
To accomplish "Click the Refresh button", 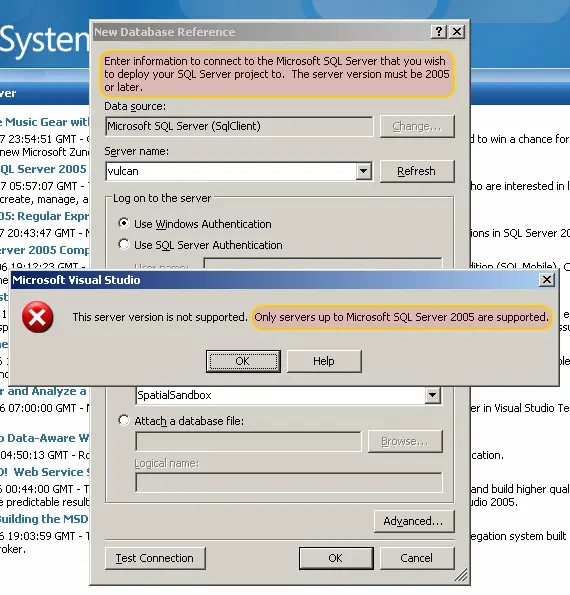I will pyautogui.click(x=417, y=171).
